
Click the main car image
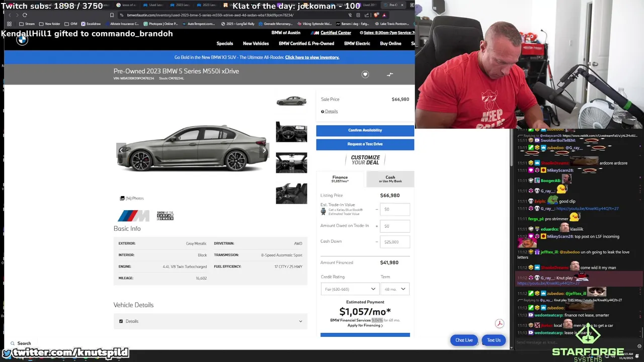193,148
